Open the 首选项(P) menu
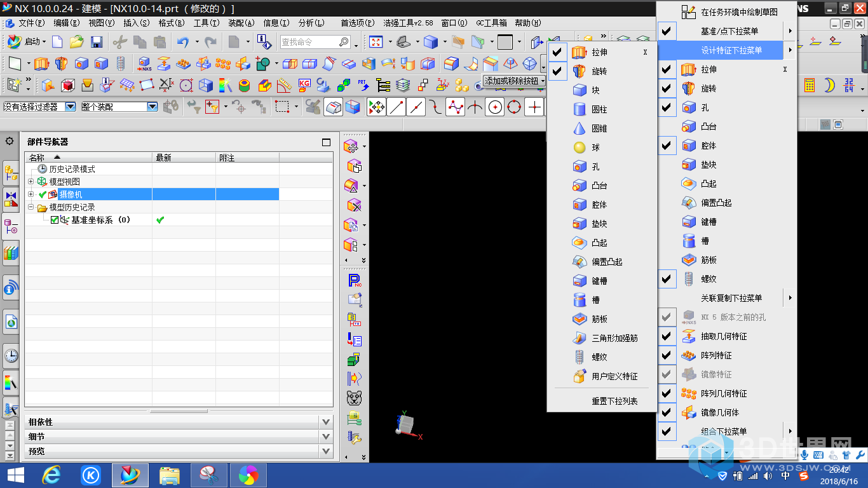The image size is (868, 488). click(x=358, y=23)
